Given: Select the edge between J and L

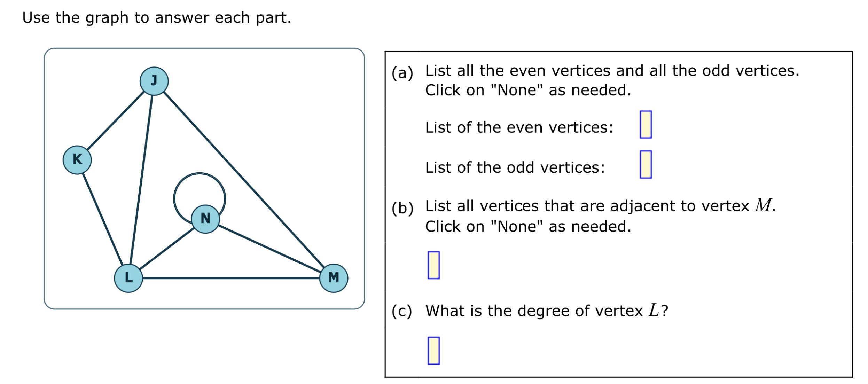Looking at the screenshot, I should tap(141, 180).
